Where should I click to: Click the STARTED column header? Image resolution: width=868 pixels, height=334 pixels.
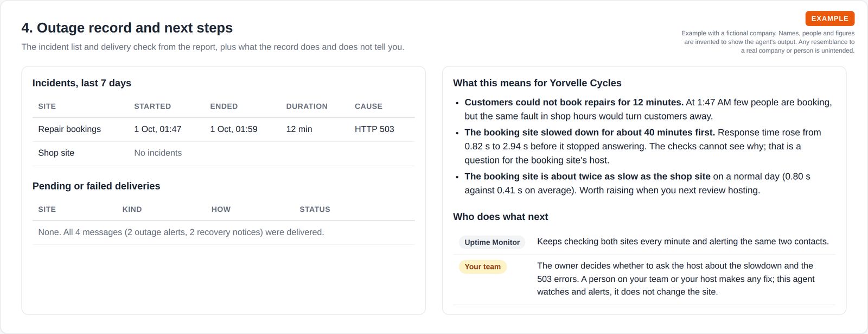coord(152,106)
